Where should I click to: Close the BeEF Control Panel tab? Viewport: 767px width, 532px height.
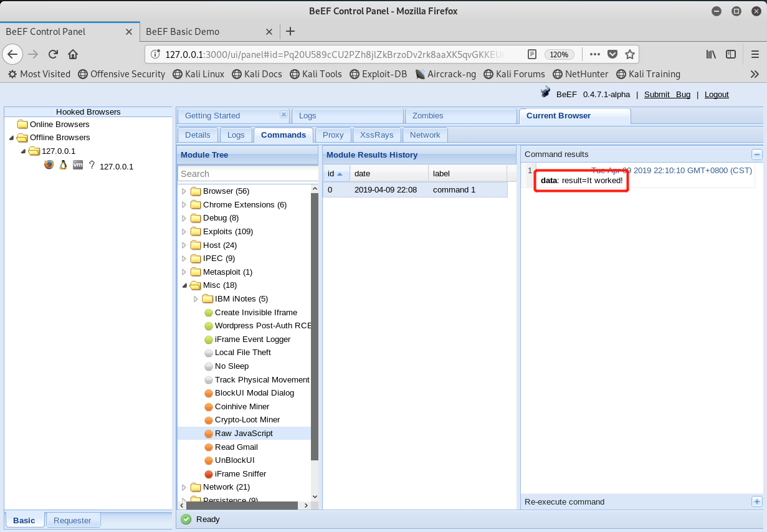[x=129, y=32]
